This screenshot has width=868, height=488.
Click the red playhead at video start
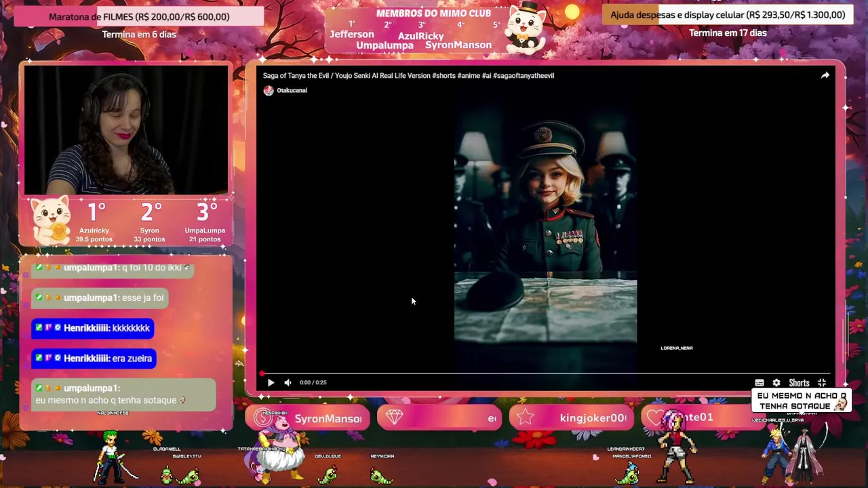[262, 373]
